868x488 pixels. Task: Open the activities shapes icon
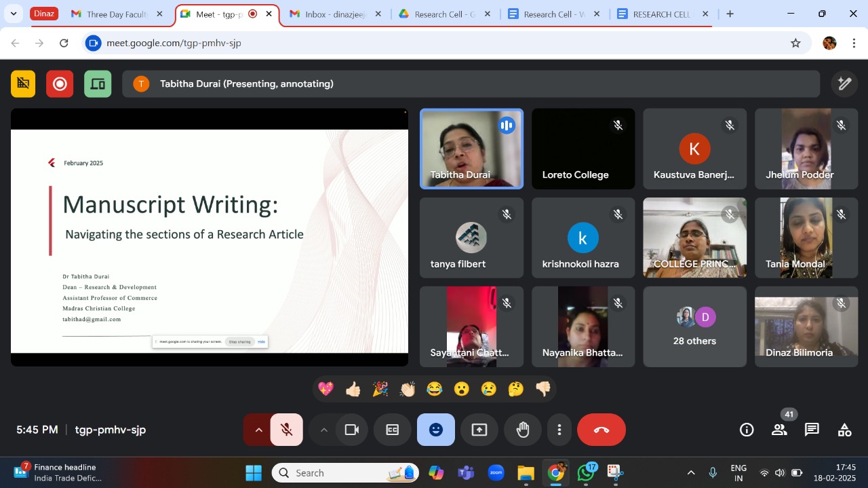coord(844,430)
